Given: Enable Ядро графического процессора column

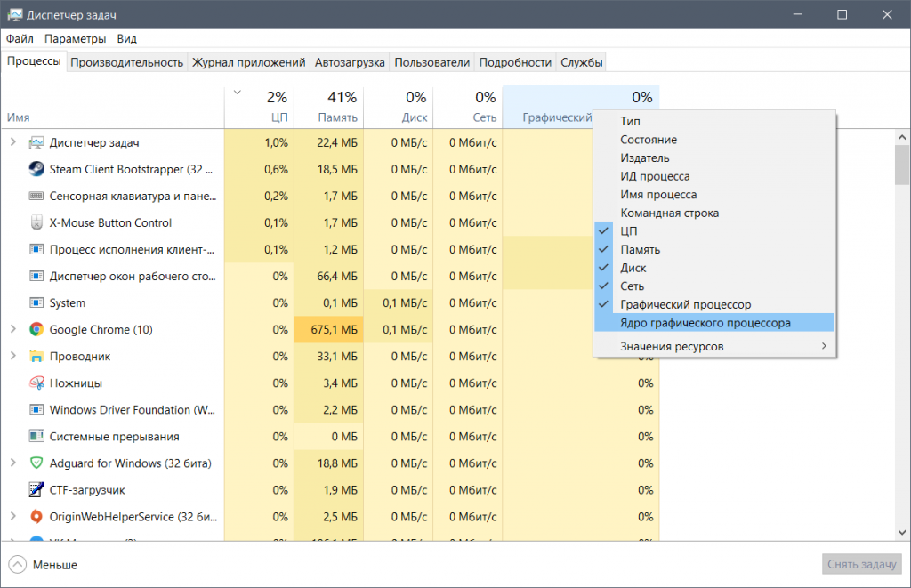Looking at the screenshot, I should [705, 323].
